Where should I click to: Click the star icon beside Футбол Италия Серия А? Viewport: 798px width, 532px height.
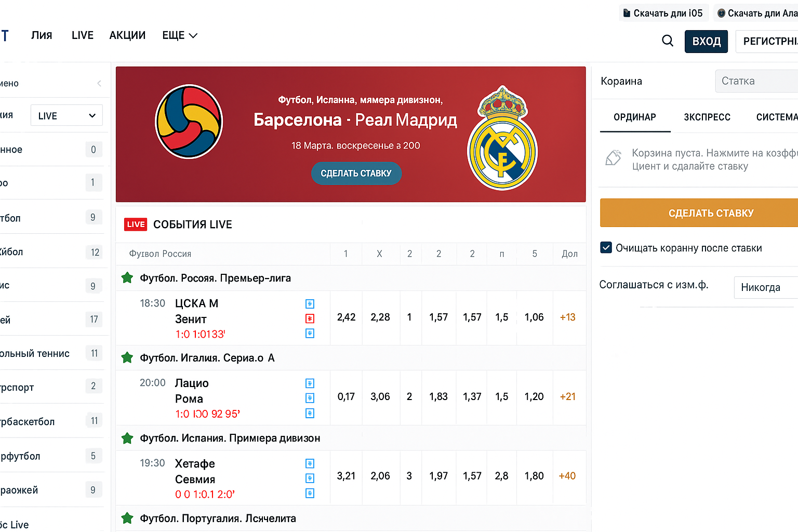coord(127,358)
